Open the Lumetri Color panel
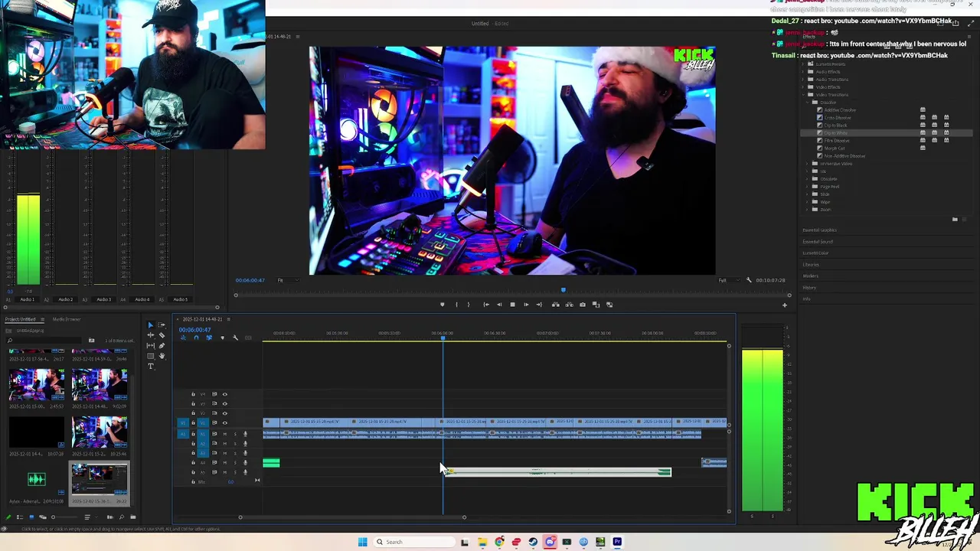 (x=815, y=253)
